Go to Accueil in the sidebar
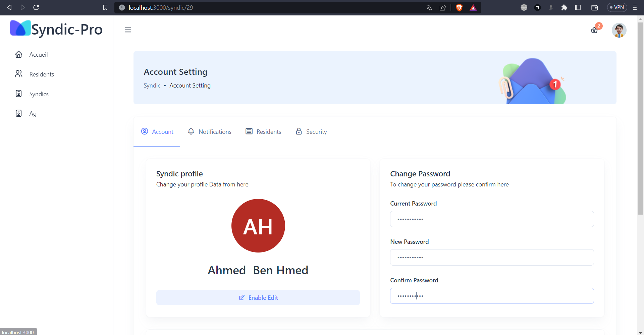 click(38, 54)
